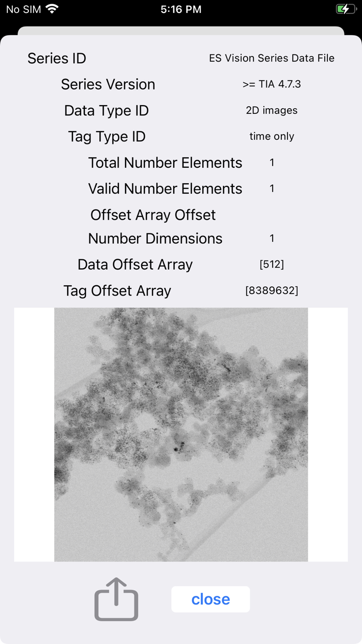Image resolution: width=362 pixels, height=644 pixels.
Task: Open the Wi-Fi status indicator
Action: (x=50, y=9)
